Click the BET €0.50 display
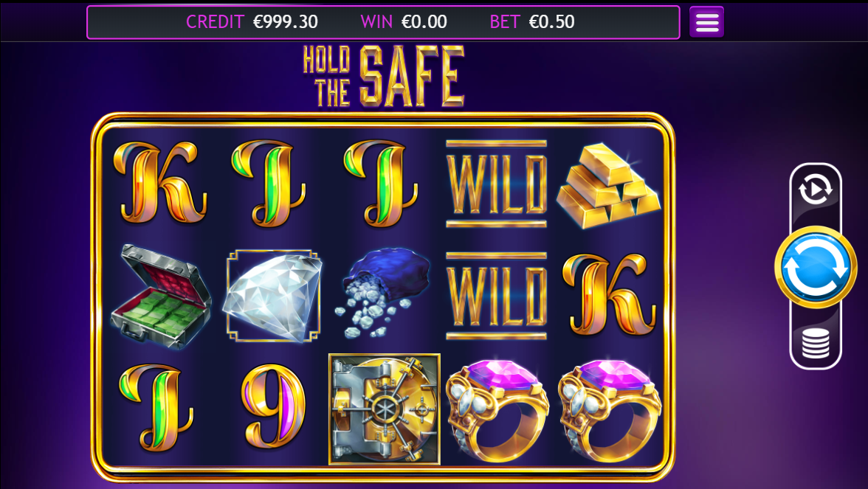868x489 pixels. (532, 21)
